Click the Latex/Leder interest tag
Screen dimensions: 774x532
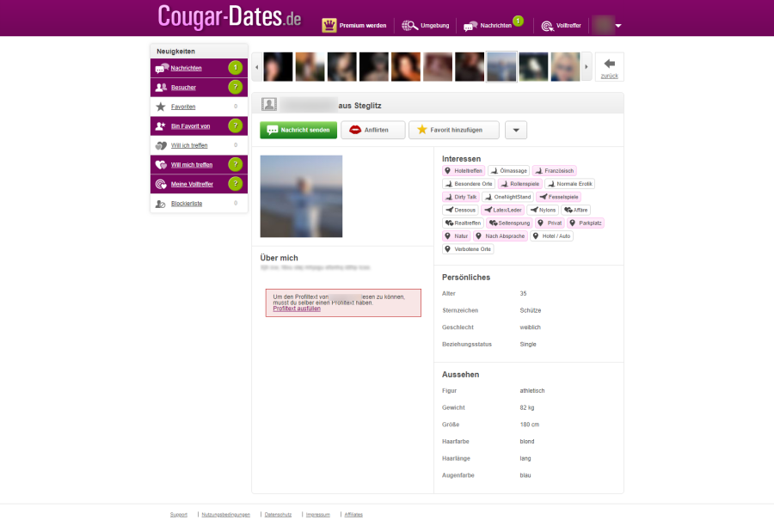[x=502, y=210]
